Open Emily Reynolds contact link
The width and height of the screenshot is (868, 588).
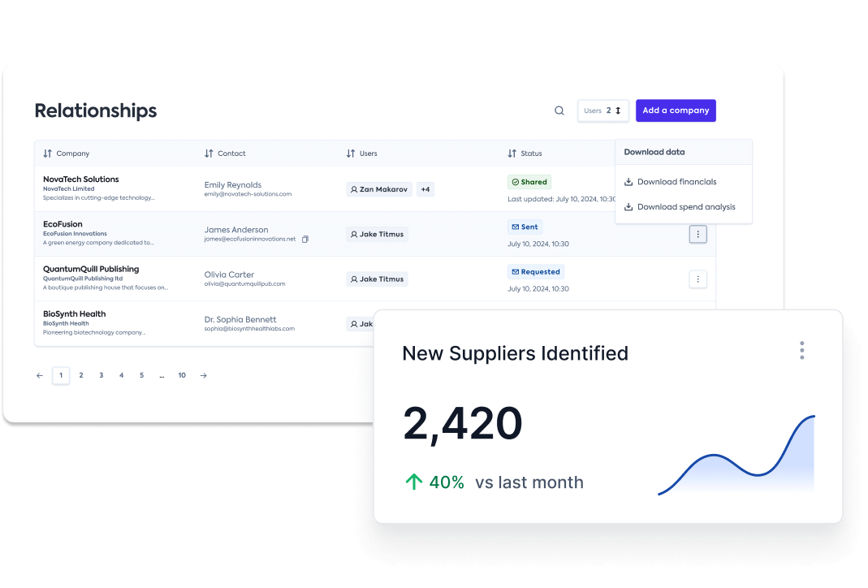[233, 185]
